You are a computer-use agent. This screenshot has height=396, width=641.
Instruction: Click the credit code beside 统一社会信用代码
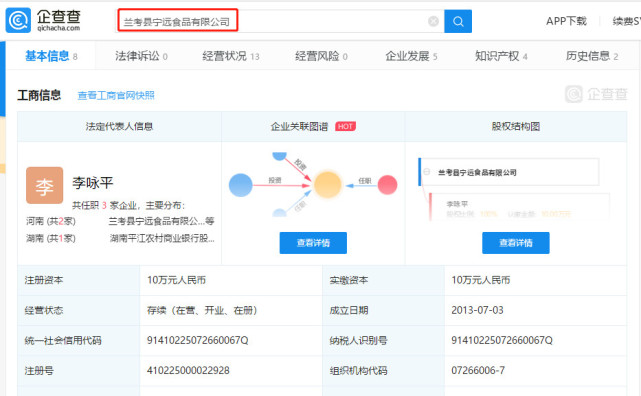point(197,340)
